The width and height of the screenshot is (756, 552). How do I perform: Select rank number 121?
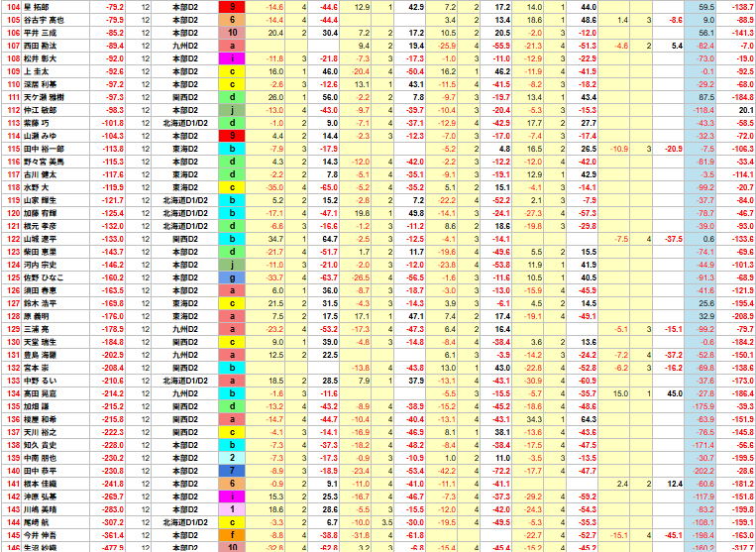click(14, 226)
